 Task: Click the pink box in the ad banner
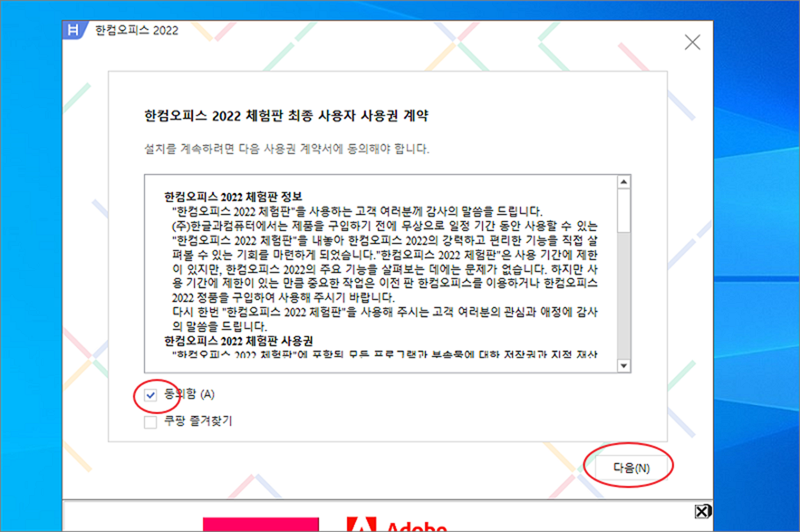[x=260, y=524]
